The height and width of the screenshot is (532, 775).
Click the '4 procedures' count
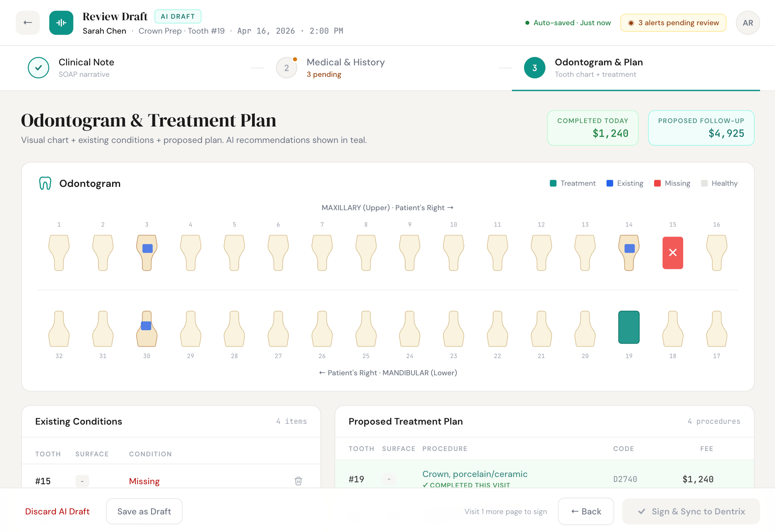point(714,421)
